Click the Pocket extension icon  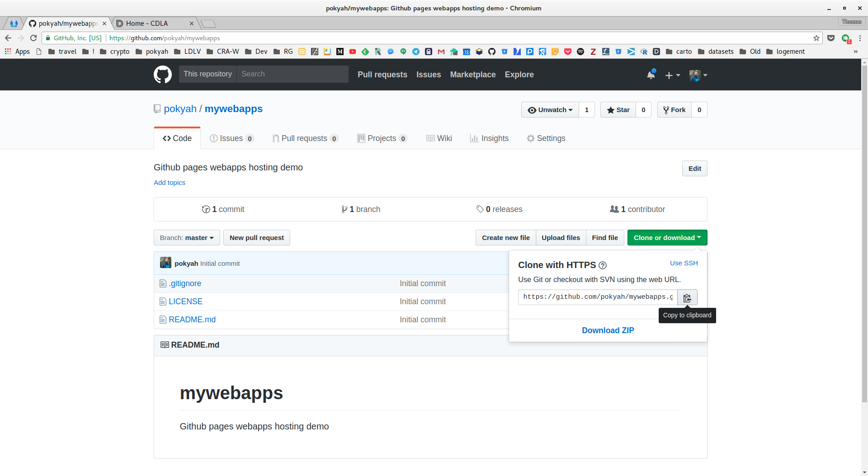tap(831, 38)
